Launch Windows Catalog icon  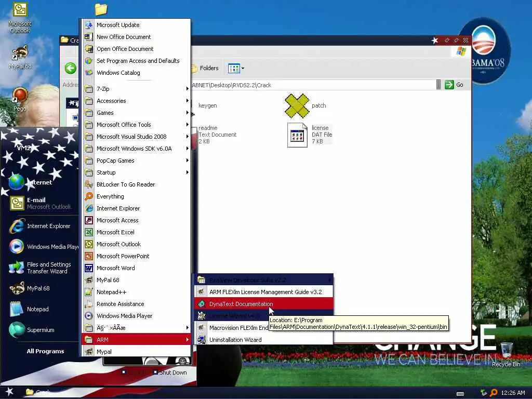click(x=88, y=73)
